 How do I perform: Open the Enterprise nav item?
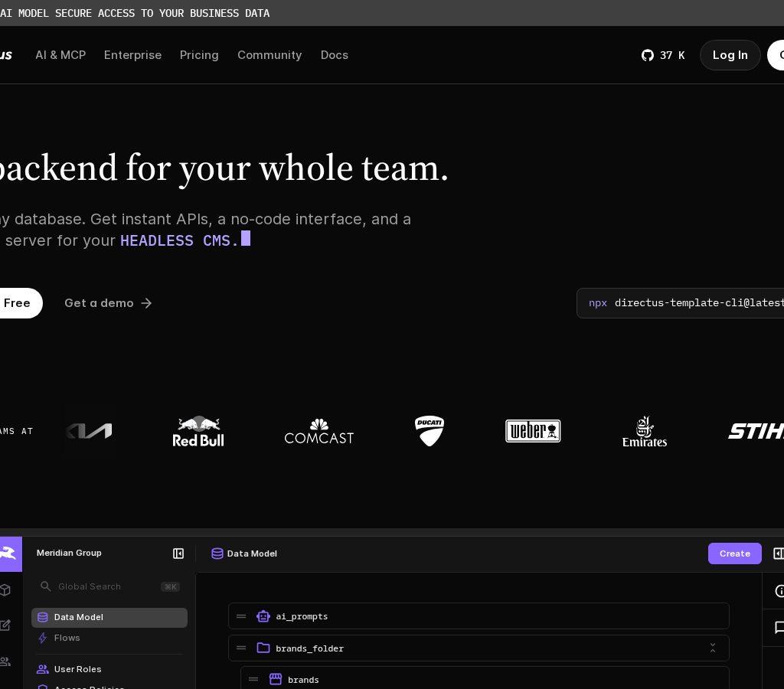click(x=132, y=55)
